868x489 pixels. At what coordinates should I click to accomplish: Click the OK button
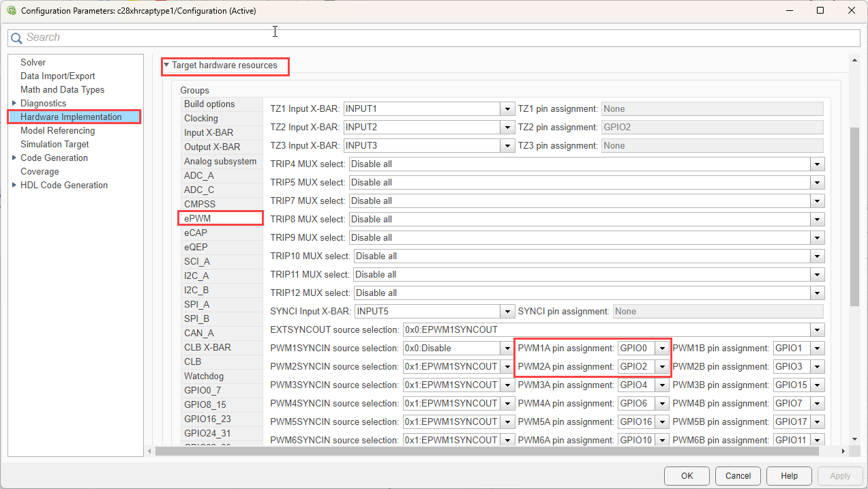[x=687, y=475]
